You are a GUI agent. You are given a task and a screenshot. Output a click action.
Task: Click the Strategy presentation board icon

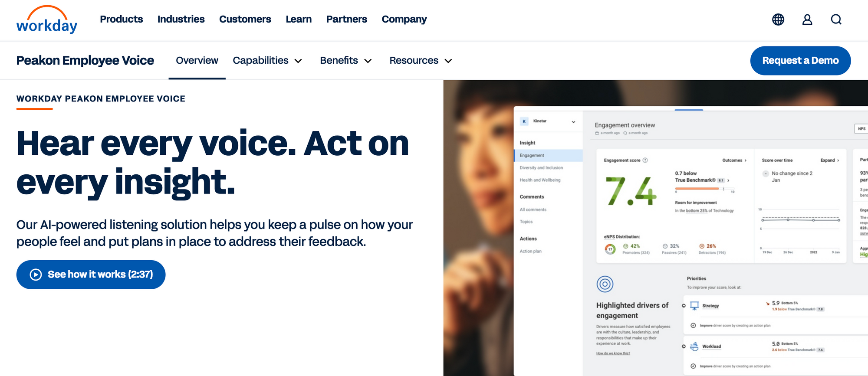(694, 306)
